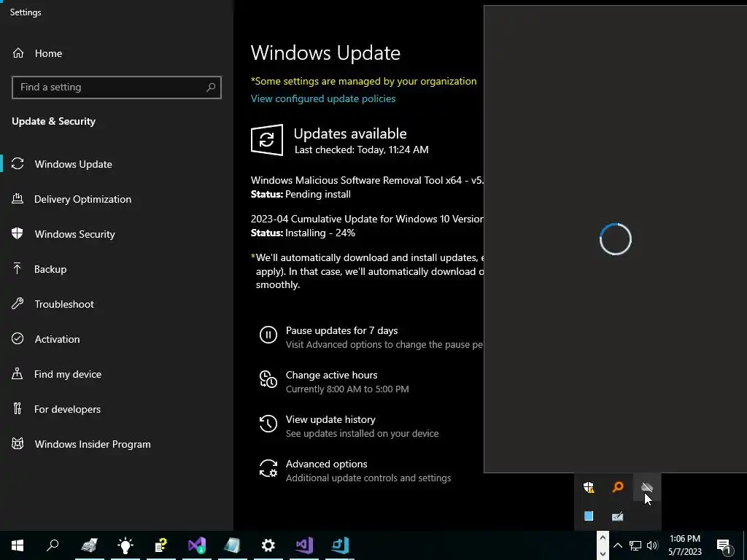Open the help question-mark app on taskbar
Screen dimensions: 747x560
(161, 545)
